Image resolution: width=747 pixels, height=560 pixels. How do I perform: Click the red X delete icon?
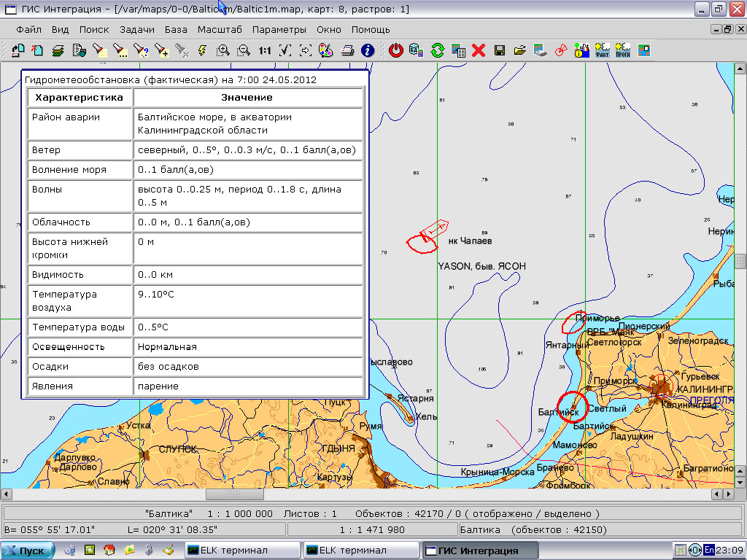[x=479, y=50]
